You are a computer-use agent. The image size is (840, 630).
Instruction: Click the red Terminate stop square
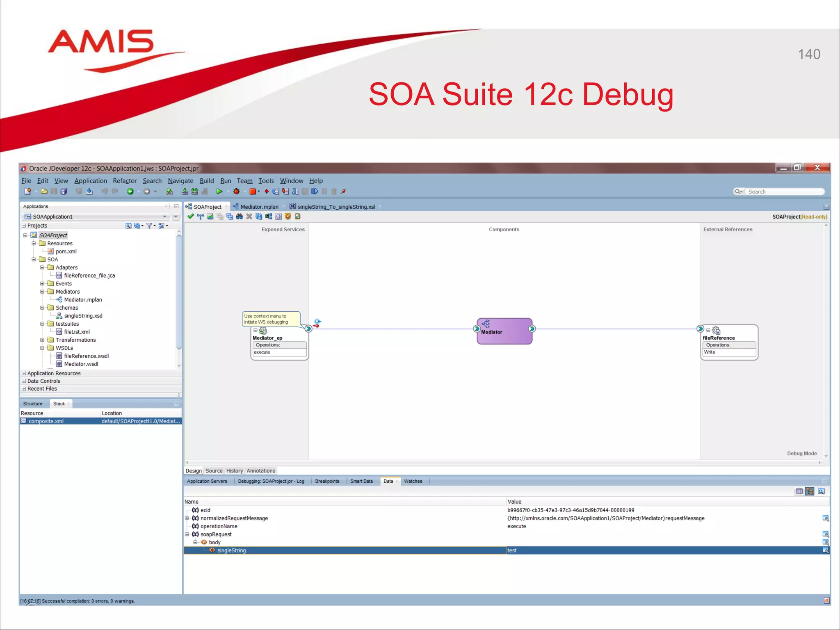[x=253, y=192]
